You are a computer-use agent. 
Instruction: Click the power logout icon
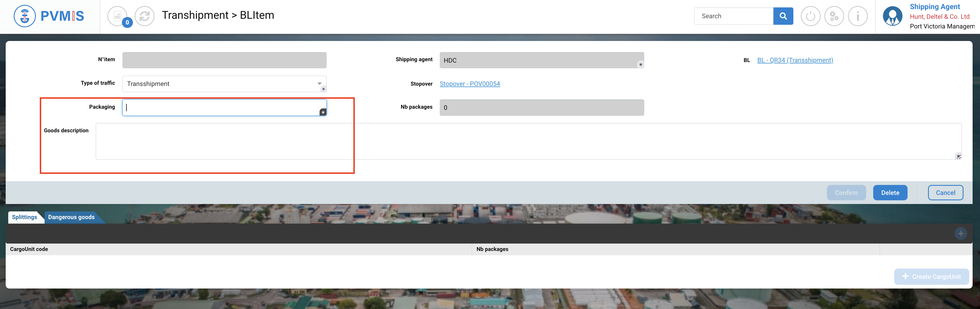(810, 16)
